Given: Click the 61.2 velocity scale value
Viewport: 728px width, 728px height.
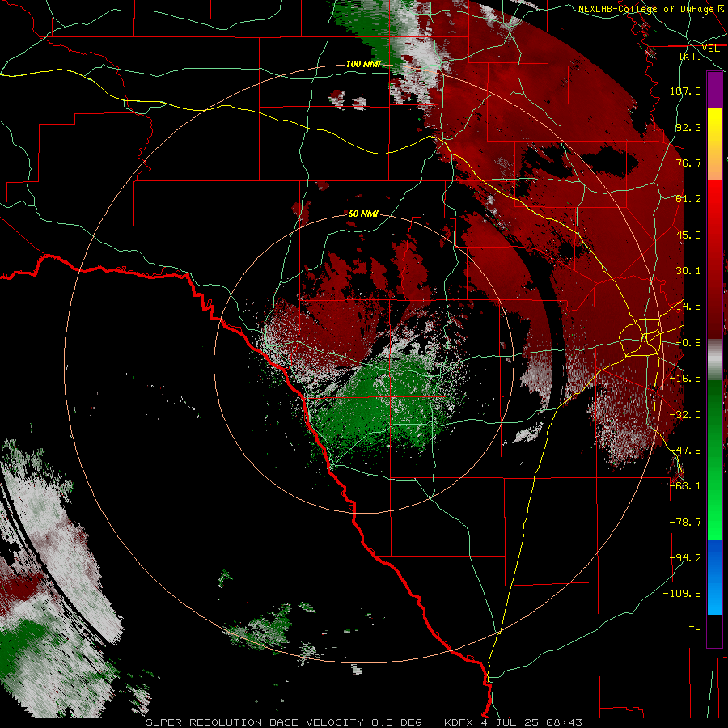Looking at the screenshot, I should coord(688,199).
